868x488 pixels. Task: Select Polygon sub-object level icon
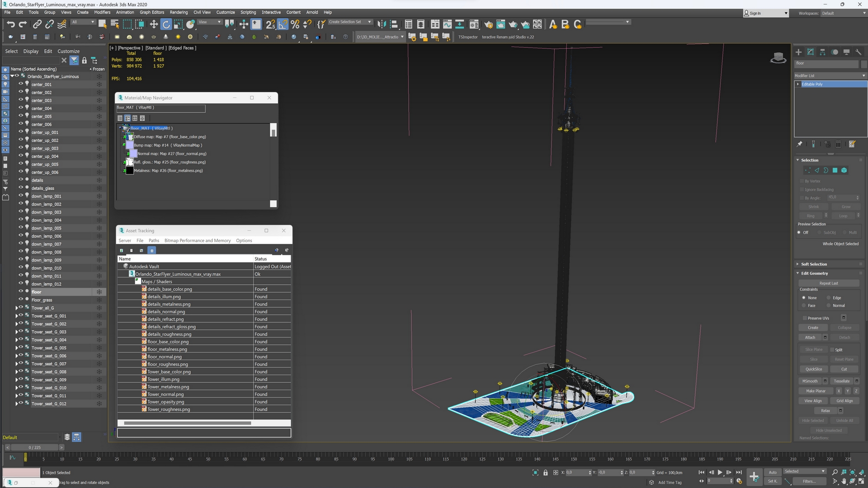(x=835, y=170)
